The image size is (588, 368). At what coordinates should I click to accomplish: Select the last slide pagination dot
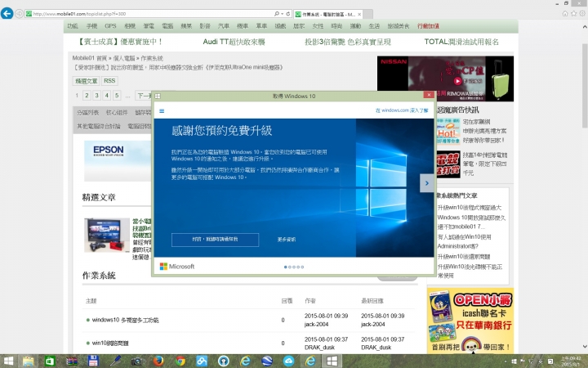pos(302,267)
